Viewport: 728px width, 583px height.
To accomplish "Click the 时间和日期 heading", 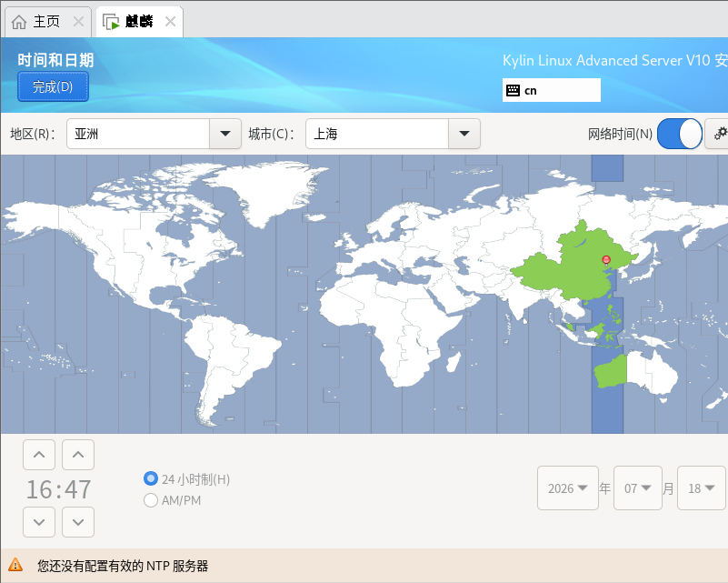I will pos(55,60).
